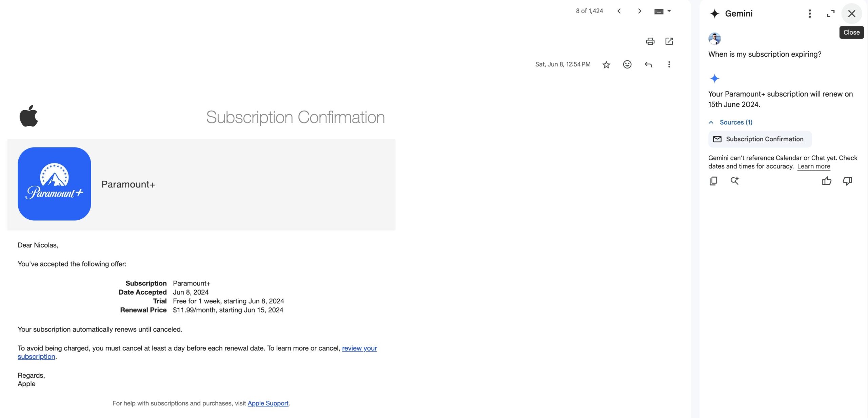Open the Gemini panel's more options menu

810,14
